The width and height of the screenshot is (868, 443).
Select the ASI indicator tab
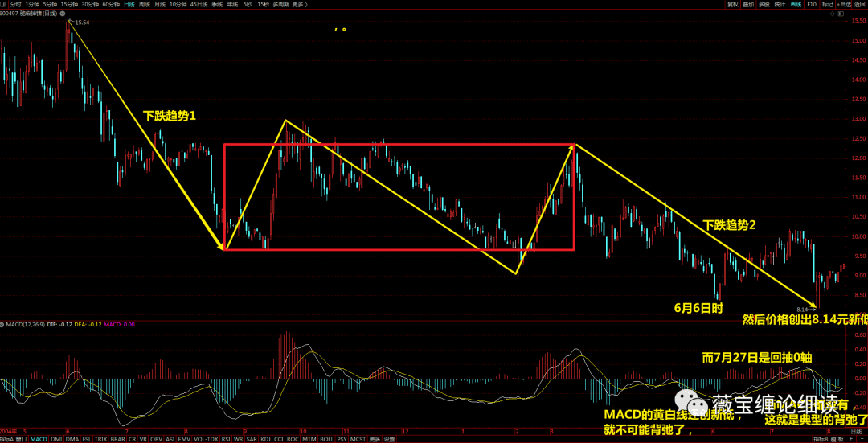pos(170,439)
